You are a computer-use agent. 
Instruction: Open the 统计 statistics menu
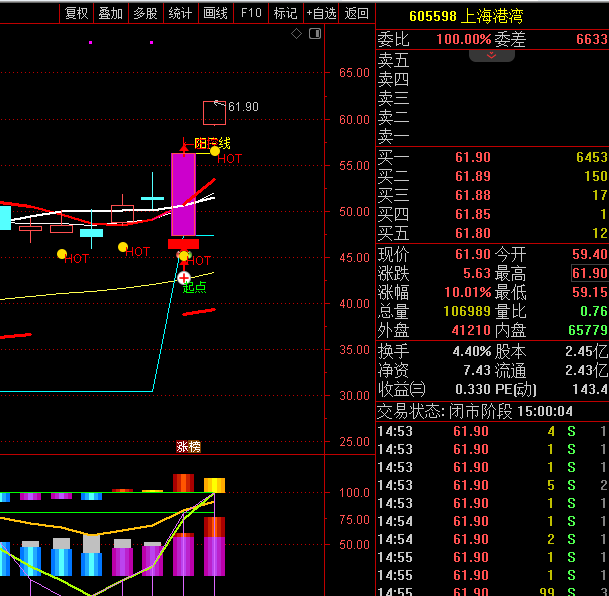[180, 13]
